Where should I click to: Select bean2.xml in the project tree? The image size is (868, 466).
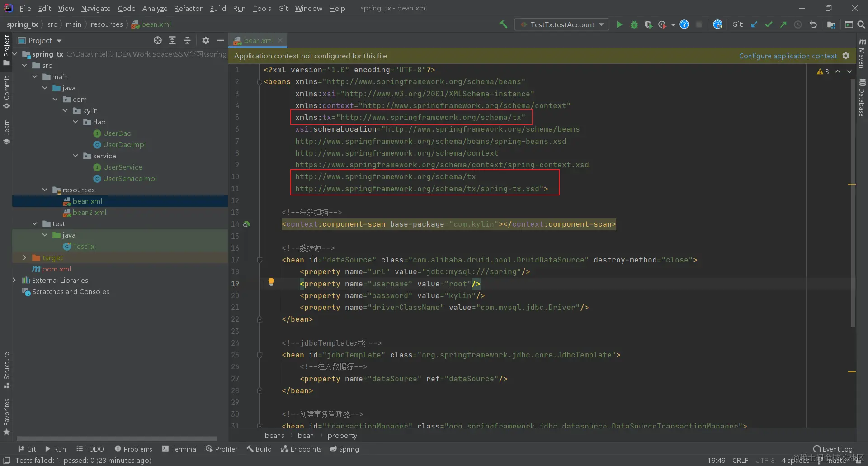90,213
